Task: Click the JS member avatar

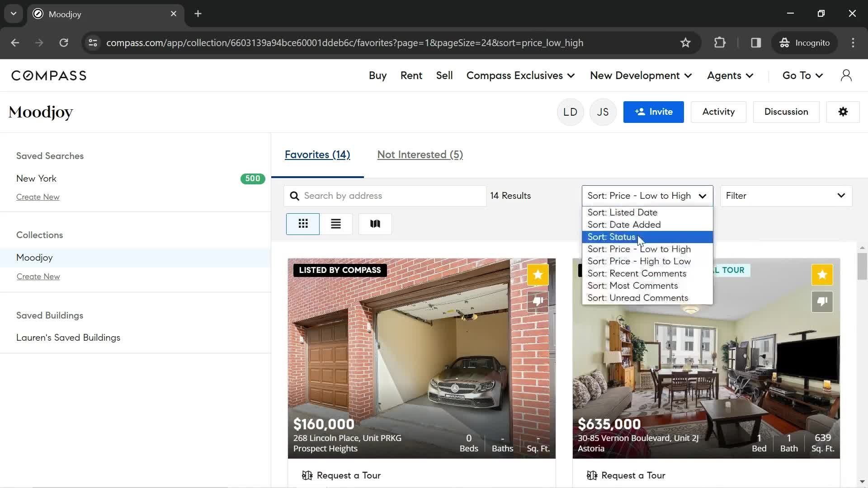Action: click(603, 112)
